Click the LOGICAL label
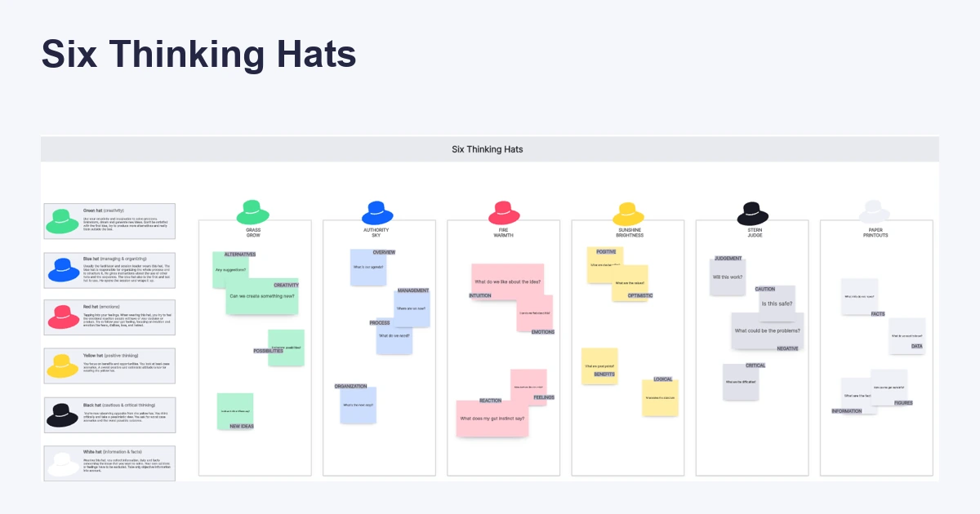980x514 pixels. (x=663, y=379)
